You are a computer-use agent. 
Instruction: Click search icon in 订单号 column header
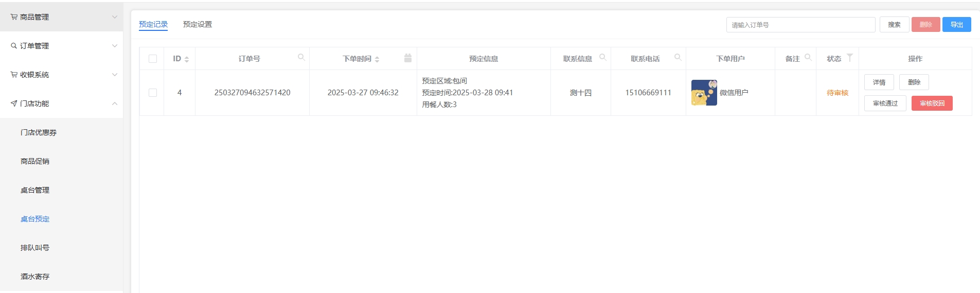click(301, 57)
